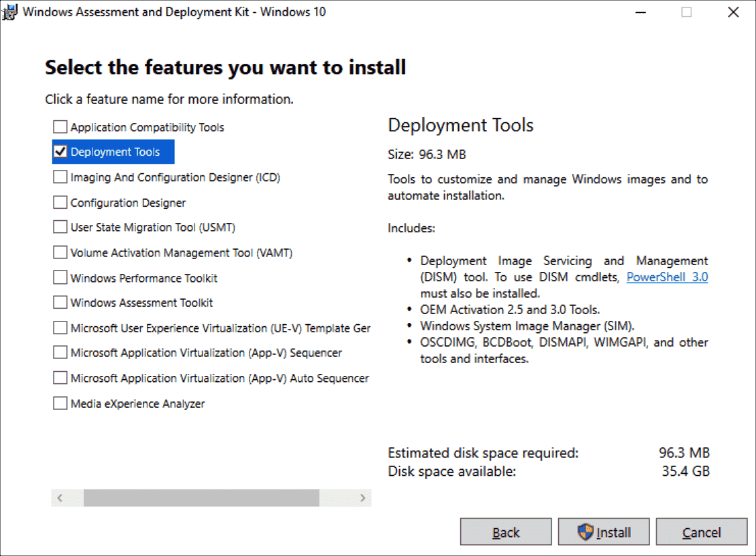The width and height of the screenshot is (756, 556).
Task: Check Windows Performance Toolkit
Action: [x=60, y=277]
